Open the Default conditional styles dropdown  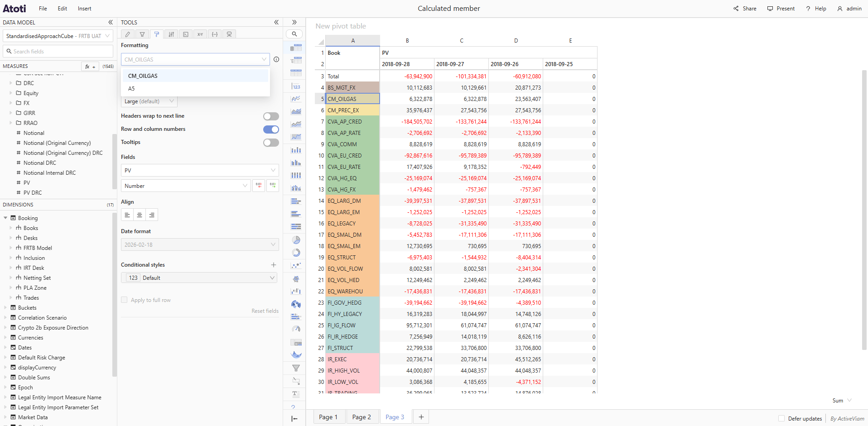tap(199, 278)
